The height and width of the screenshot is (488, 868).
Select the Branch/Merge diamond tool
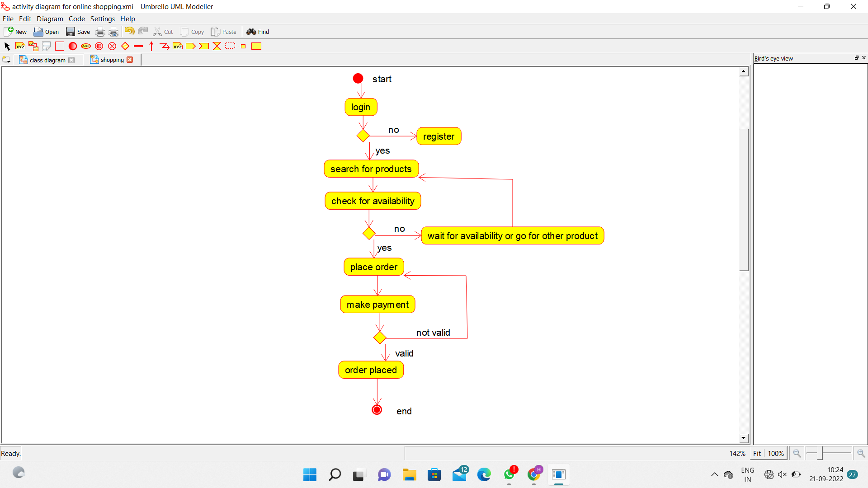125,46
